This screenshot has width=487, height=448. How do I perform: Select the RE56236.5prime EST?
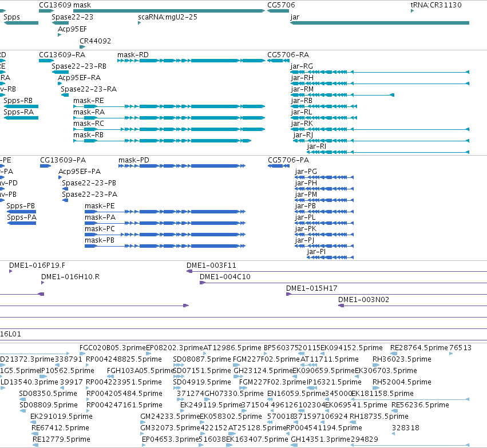coord(395,411)
